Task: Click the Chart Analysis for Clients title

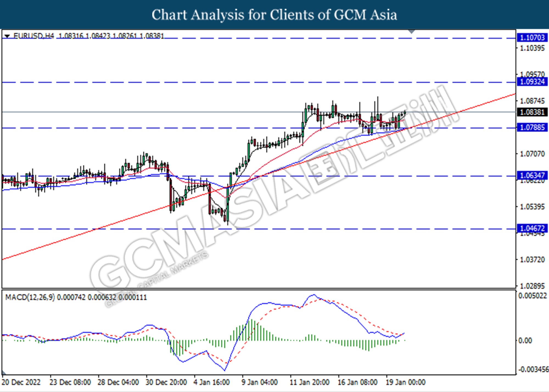Action: 274,15
